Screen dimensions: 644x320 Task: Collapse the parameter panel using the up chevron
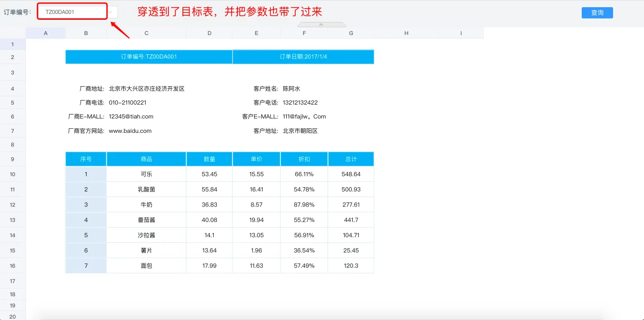click(x=321, y=25)
